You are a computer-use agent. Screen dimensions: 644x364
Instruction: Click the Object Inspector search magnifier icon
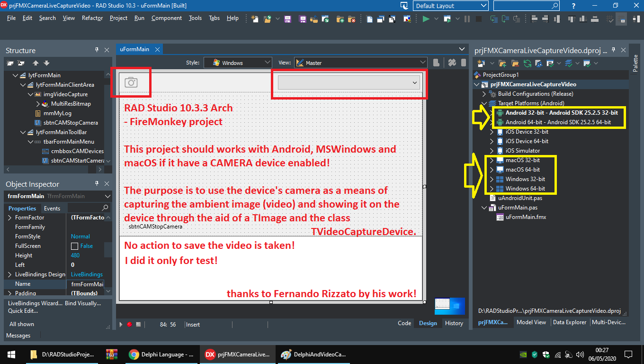pyautogui.click(x=105, y=208)
